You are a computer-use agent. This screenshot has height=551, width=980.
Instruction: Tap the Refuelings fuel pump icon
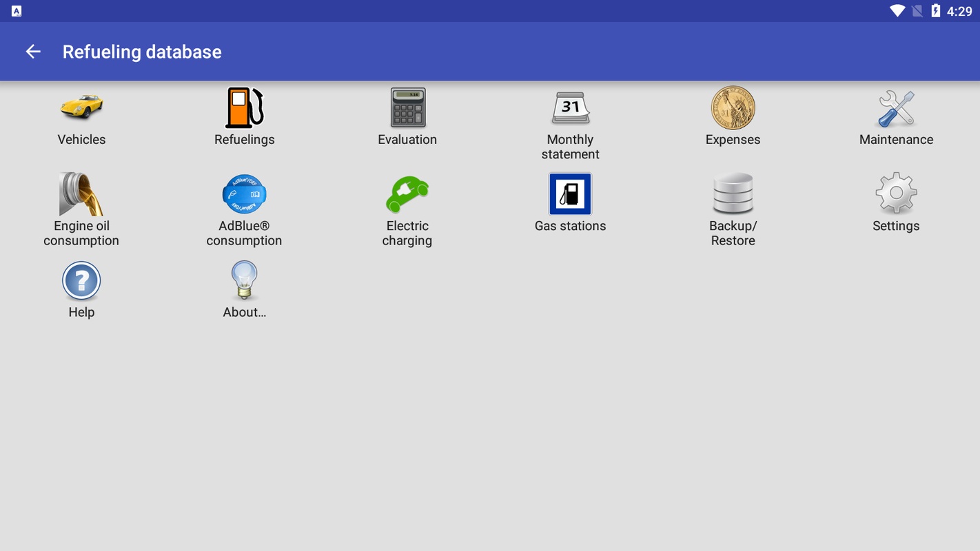(x=244, y=107)
